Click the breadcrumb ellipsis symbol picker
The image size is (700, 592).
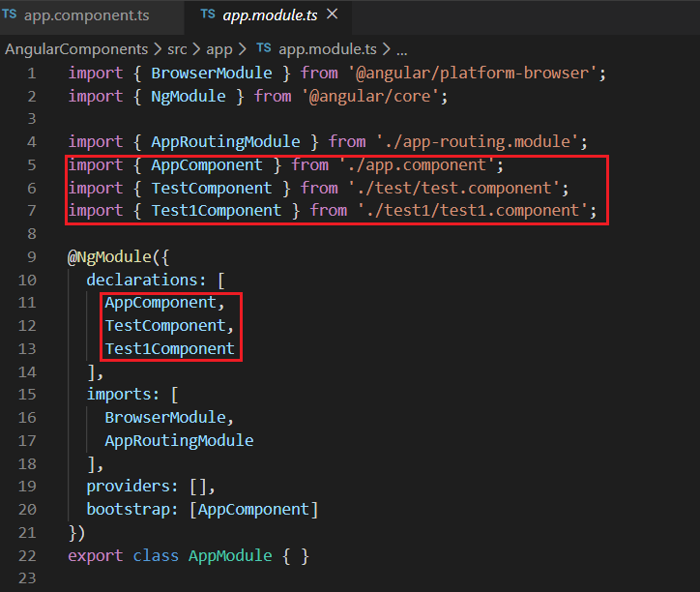point(401,48)
